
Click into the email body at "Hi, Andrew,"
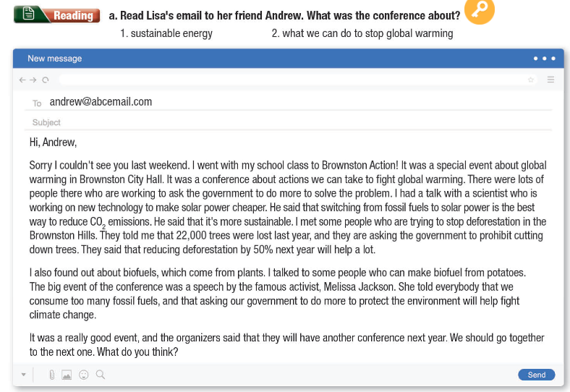[x=53, y=142]
